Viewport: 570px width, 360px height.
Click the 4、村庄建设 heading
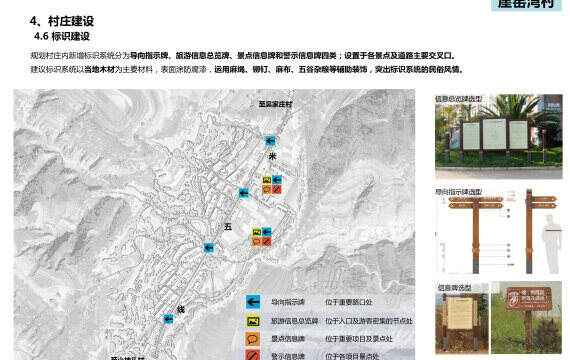pos(62,21)
